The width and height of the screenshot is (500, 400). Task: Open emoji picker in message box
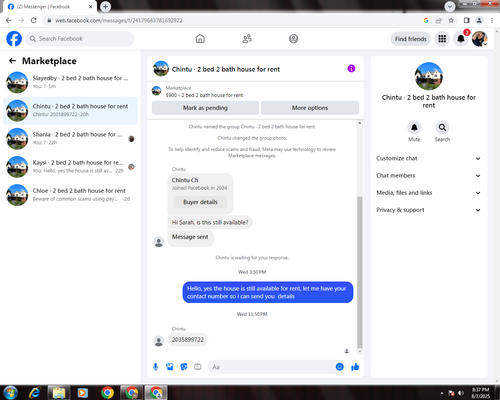pyautogui.click(x=339, y=367)
